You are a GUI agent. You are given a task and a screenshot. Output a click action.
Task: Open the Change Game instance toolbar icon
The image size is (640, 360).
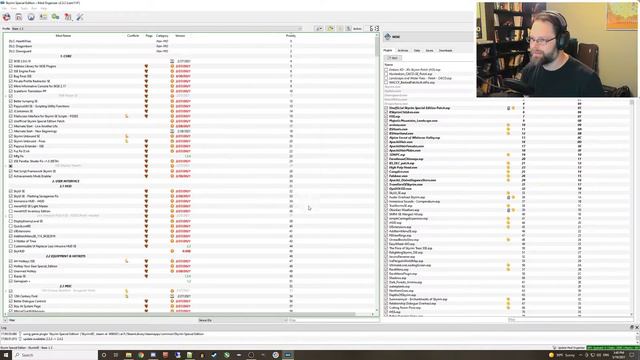7,17
